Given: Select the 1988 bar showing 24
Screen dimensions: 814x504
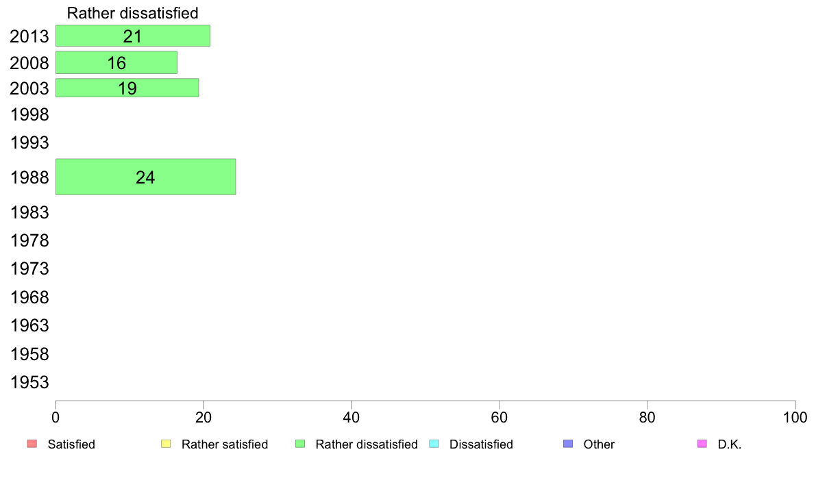Looking at the screenshot, I should (x=146, y=177).
